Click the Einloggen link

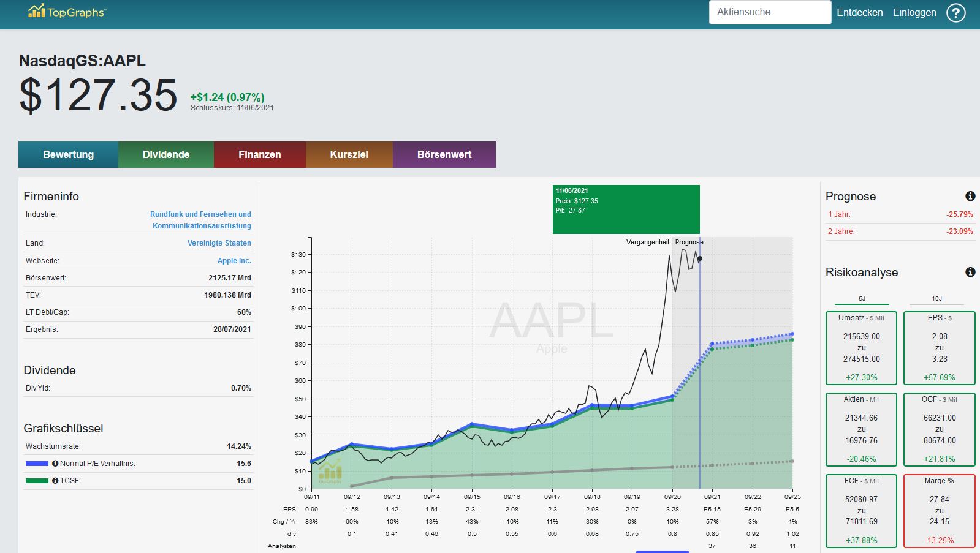click(x=914, y=12)
